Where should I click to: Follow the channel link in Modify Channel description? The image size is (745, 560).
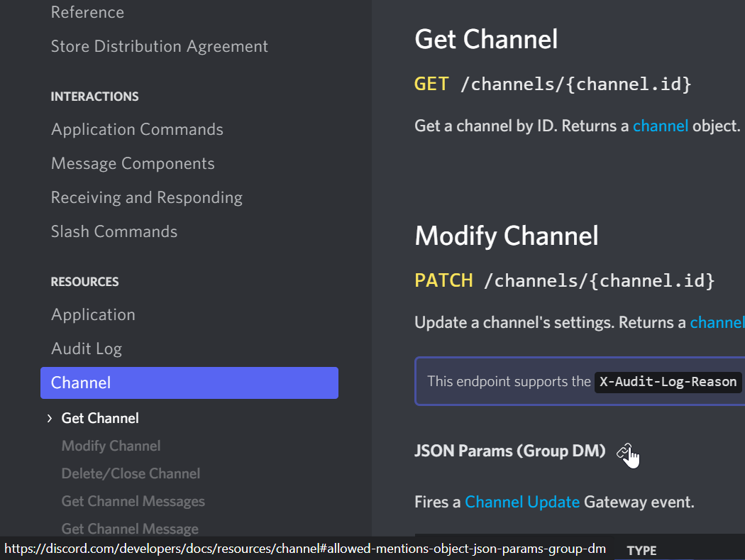[x=717, y=323]
